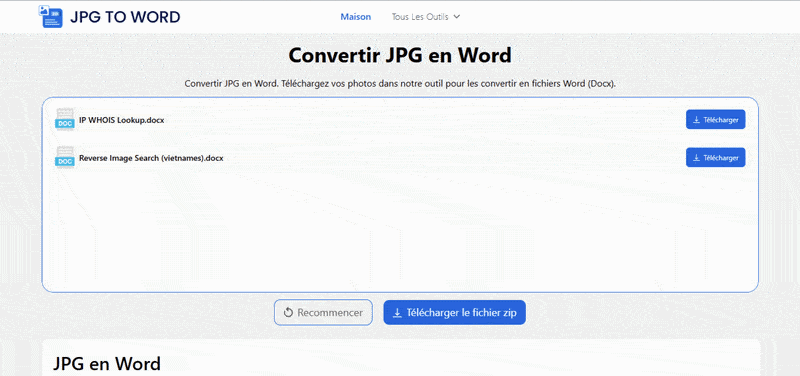Open the JPG TO WORD site title

coord(125,17)
